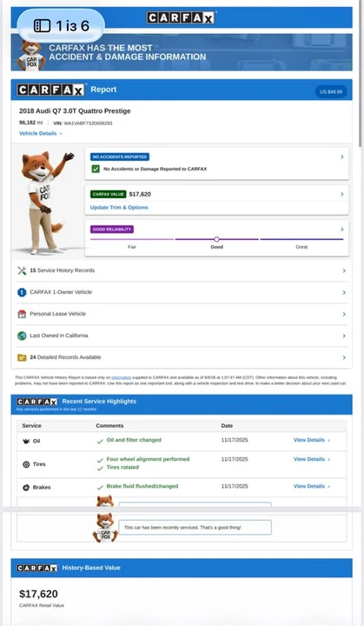Click the globe icon for Last Owned

pos(22,336)
